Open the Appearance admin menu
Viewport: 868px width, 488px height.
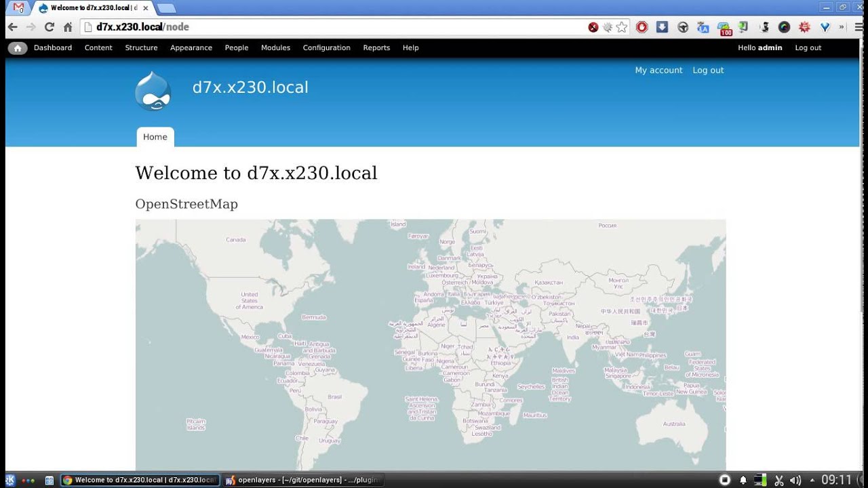(191, 48)
